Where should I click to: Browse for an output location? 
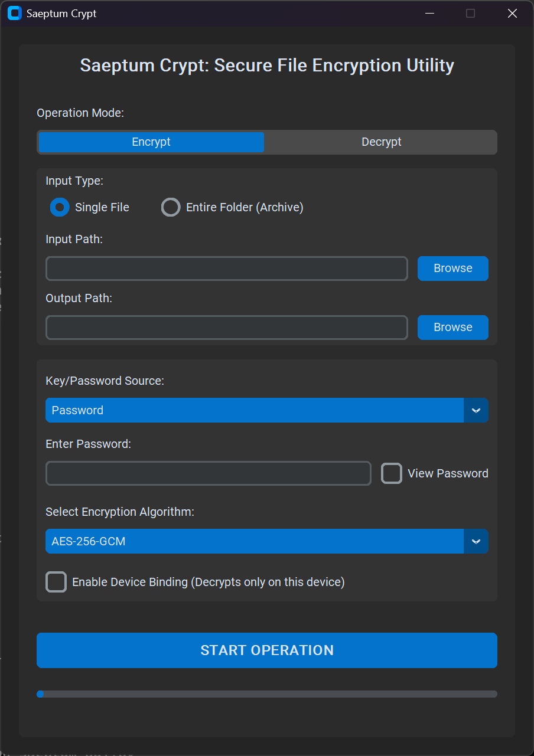click(452, 327)
